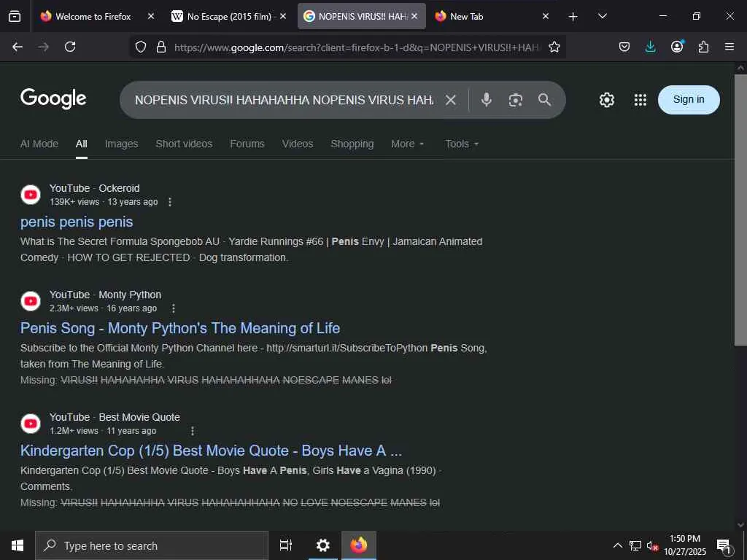Viewport: 747px width, 560px height.
Task: Open the Extensions puzzle icon
Action: (x=703, y=47)
